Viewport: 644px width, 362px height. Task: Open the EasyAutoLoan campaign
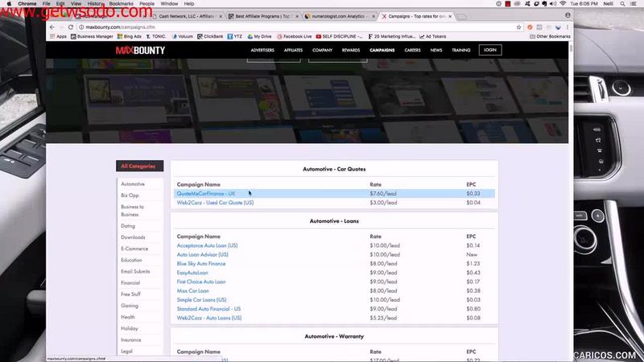click(192, 273)
